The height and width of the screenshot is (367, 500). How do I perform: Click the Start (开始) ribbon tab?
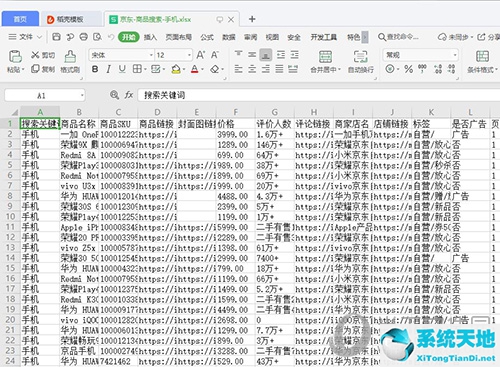click(x=129, y=37)
